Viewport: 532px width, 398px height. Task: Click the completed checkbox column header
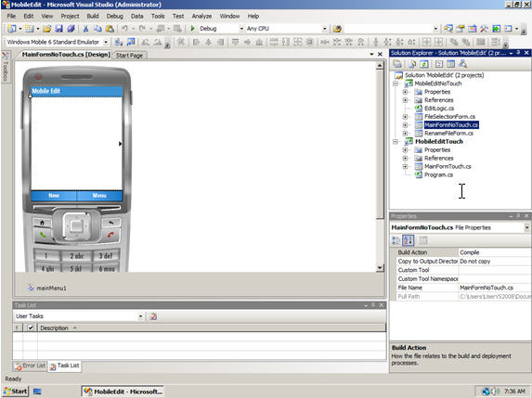[31, 327]
